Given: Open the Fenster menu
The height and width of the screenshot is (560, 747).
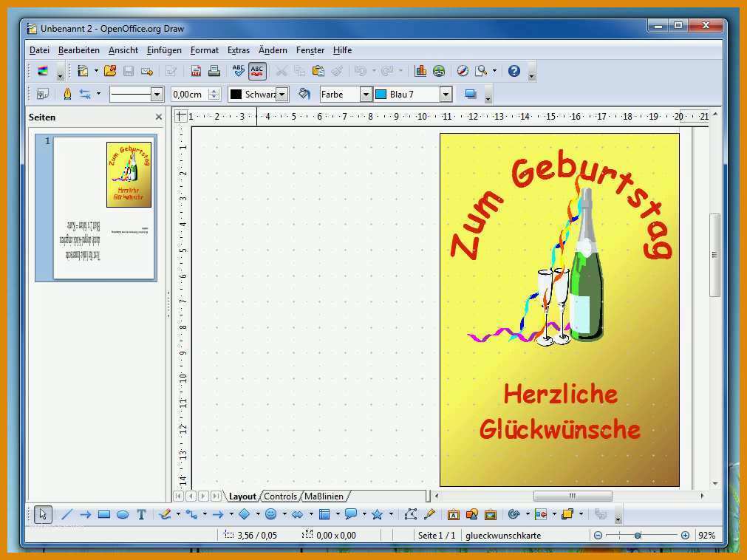Looking at the screenshot, I should click(310, 50).
